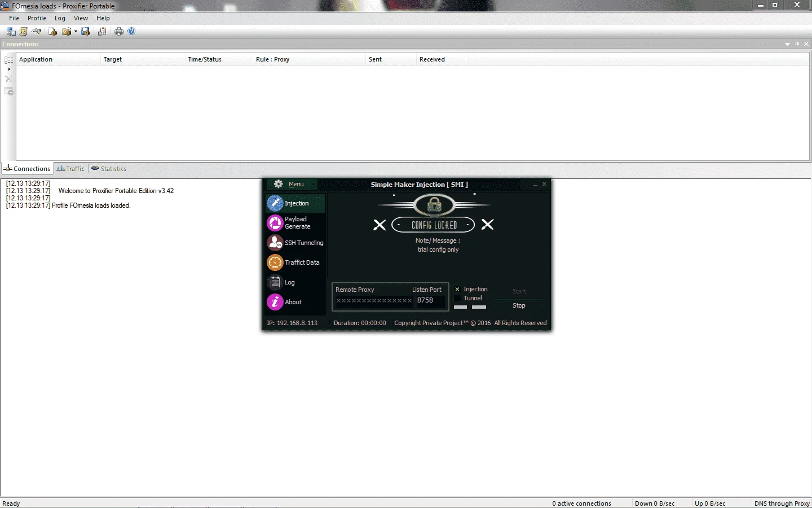This screenshot has width=812, height=508.
Task: Click the padlock emblem in SMI
Action: click(434, 204)
